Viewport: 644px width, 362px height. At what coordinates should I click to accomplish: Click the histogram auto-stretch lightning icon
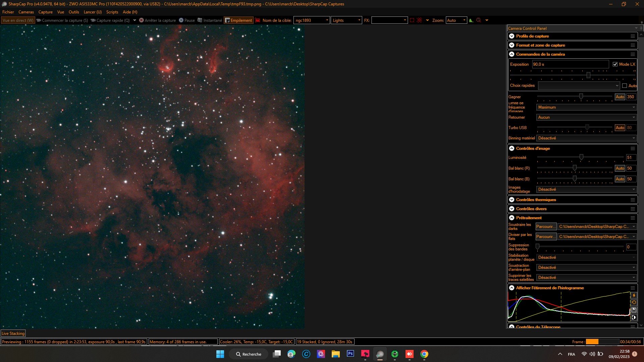(634, 295)
